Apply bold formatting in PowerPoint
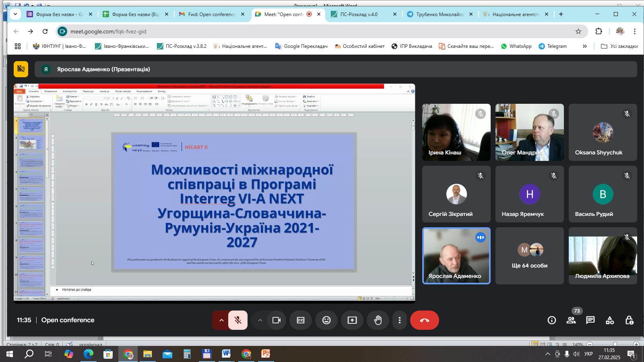This screenshot has width=644, height=362. pyautogui.click(x=87, y=104)
